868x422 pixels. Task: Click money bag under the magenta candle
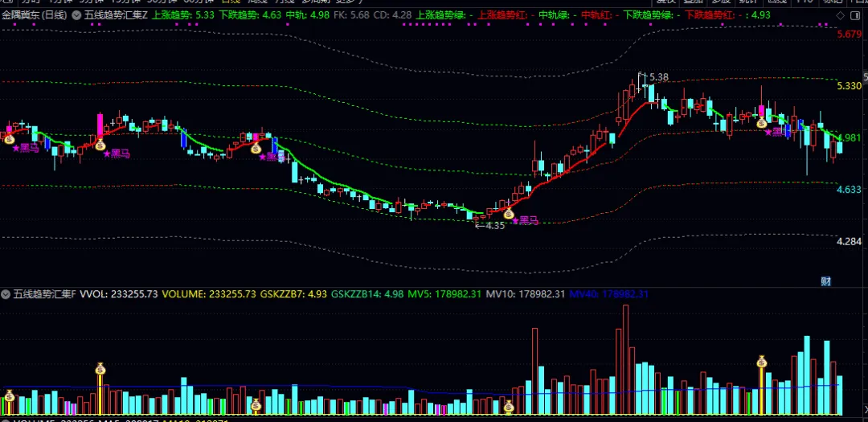[100, 145]
